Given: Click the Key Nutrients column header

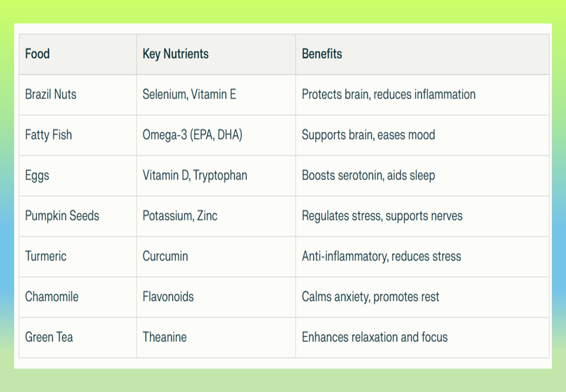Looking at the screenshot, I should click(x=175, y=54).
